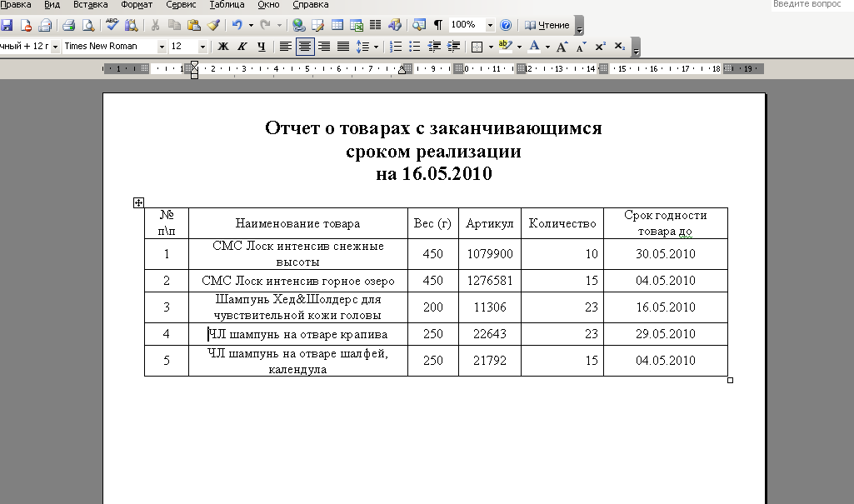Viewport: 854px width, 504px height.
Task: Toggle subscript x₂ formatting
Action: tap(619, 47)
